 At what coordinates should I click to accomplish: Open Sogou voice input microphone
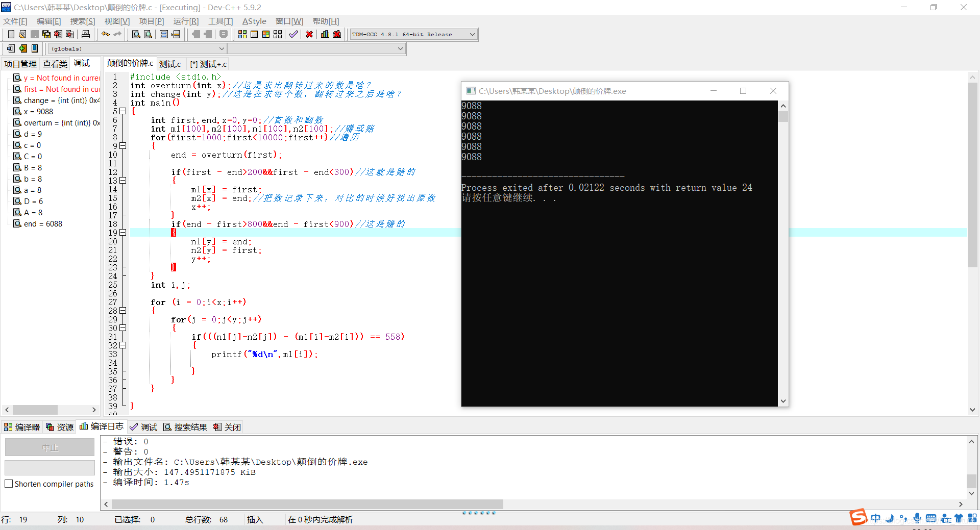(917, 518)
